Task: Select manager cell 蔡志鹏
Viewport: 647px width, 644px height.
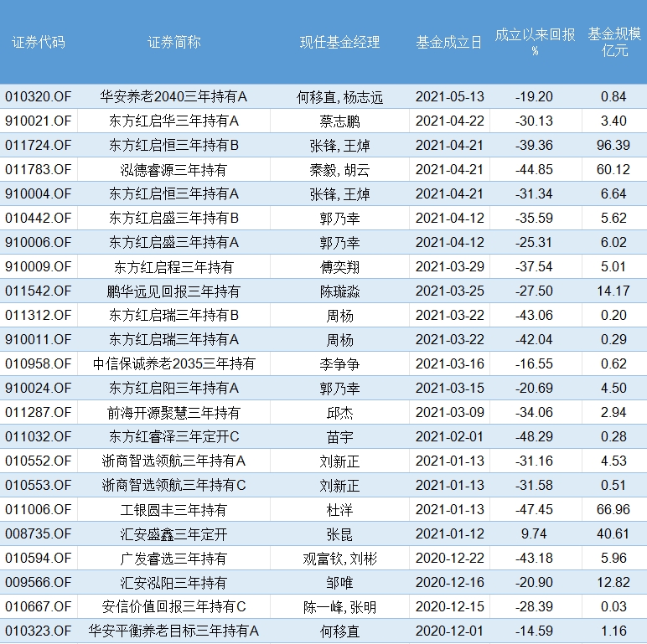Action: 339,121
